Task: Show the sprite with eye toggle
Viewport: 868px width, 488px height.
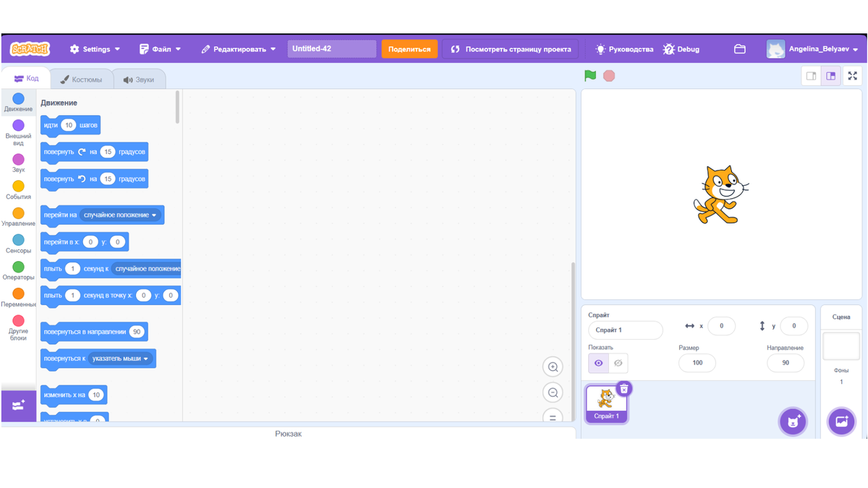Action: click(598, 363)
